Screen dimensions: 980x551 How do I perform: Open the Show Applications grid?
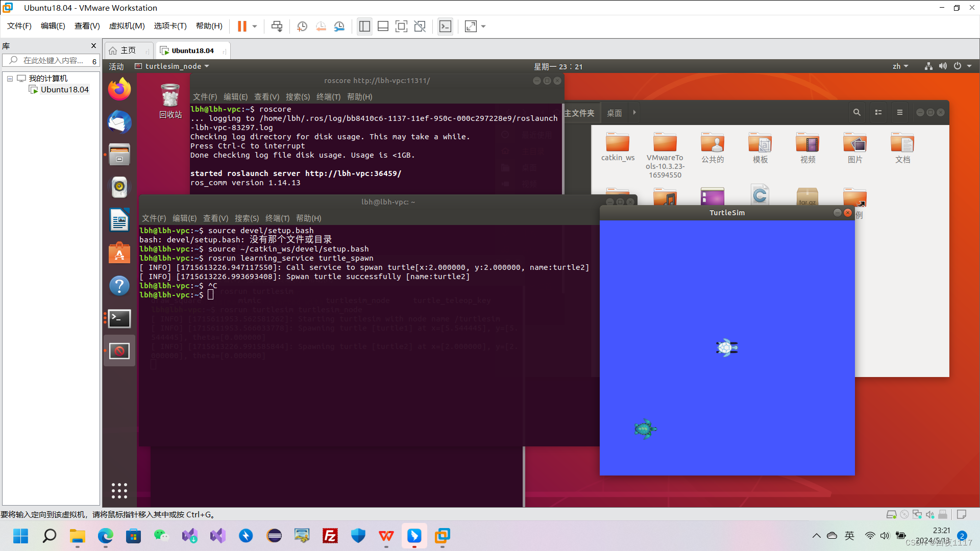pyautogui.click(x=119, y=490)
